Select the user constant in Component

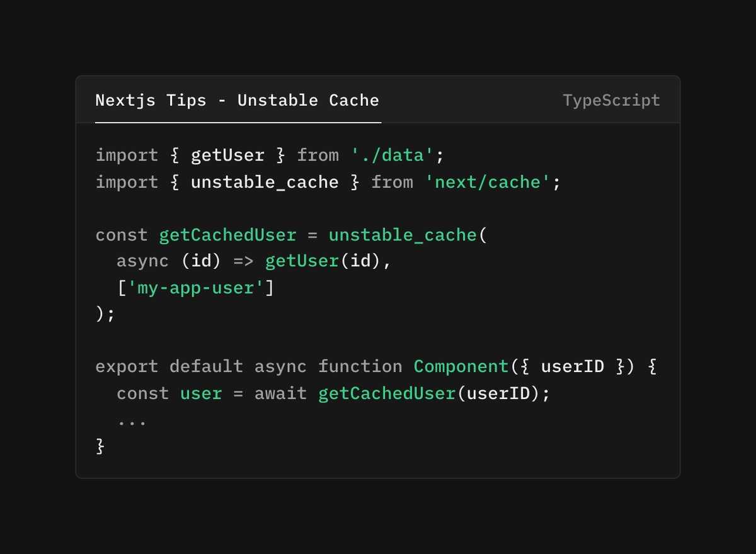click(201, 393)
